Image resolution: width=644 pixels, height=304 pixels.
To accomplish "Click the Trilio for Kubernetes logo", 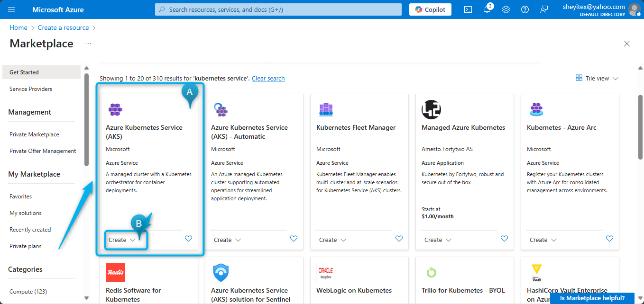I will coord(431,272).
